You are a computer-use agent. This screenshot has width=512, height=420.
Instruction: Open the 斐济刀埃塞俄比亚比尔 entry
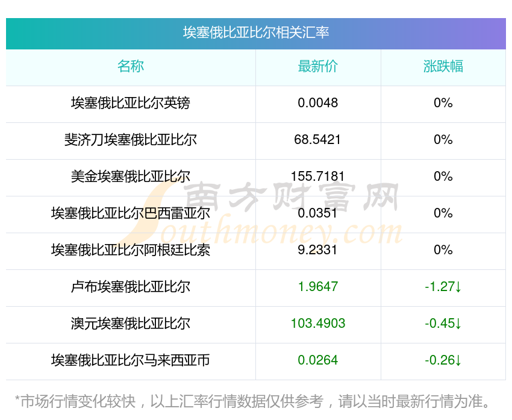pos(131,140)
